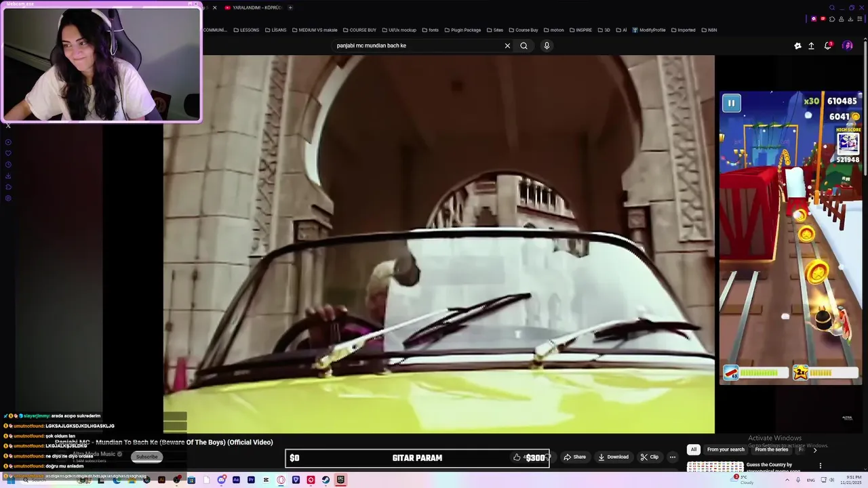868x488 pixels.
Task: Open the LESSONS bookmark folder
Action: point(245,30)
